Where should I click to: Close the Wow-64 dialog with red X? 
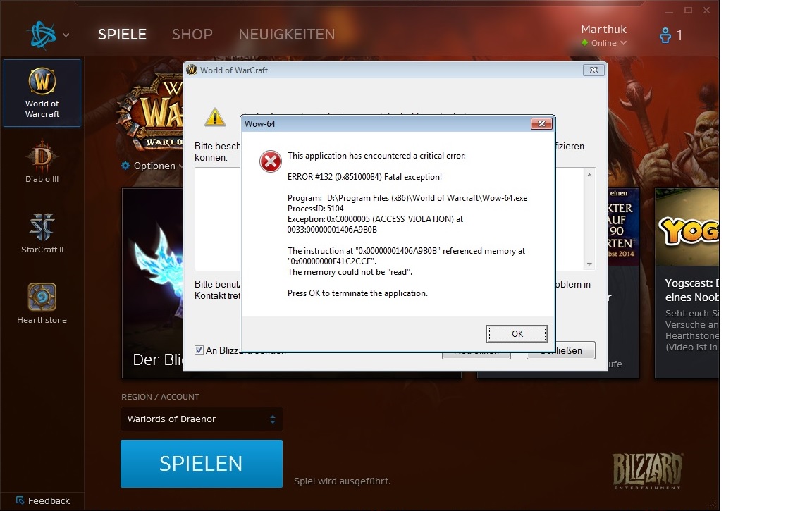point(541,124)
